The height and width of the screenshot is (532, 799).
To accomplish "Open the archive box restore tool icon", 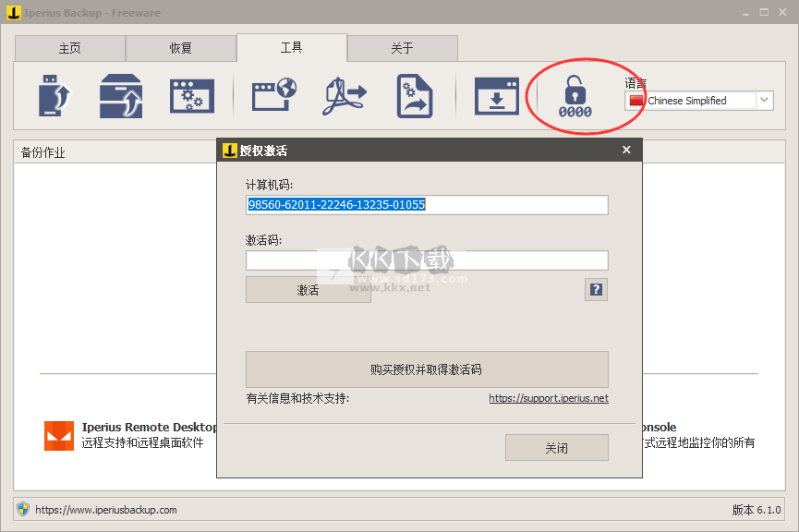I will click(121, 96).
